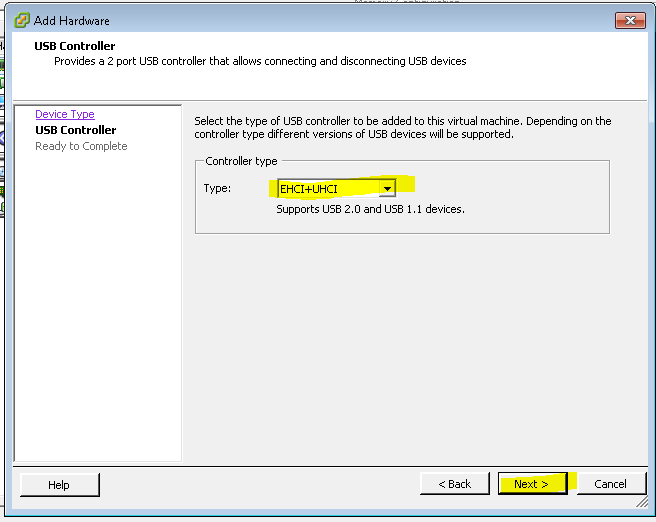
Task: Click Ready to Complete step label
Action: point(81,146)
